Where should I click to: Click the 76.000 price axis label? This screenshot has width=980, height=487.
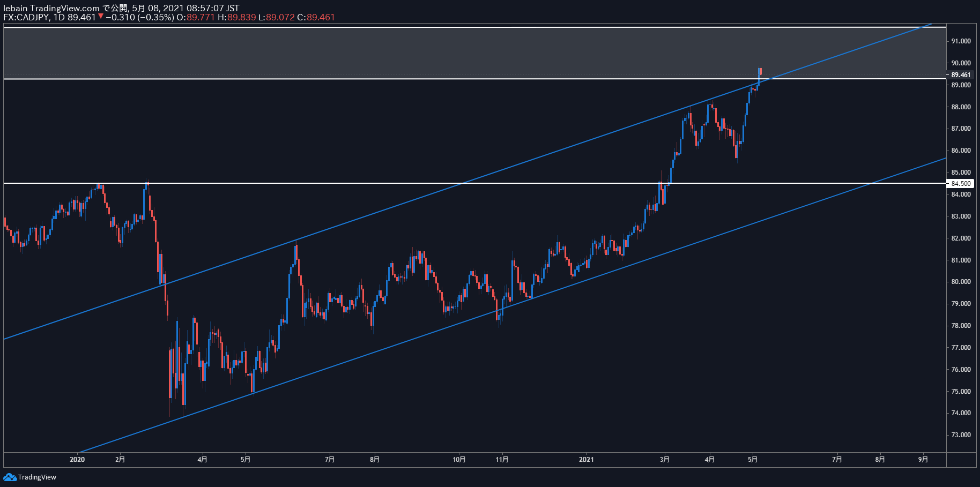(961, 370)
